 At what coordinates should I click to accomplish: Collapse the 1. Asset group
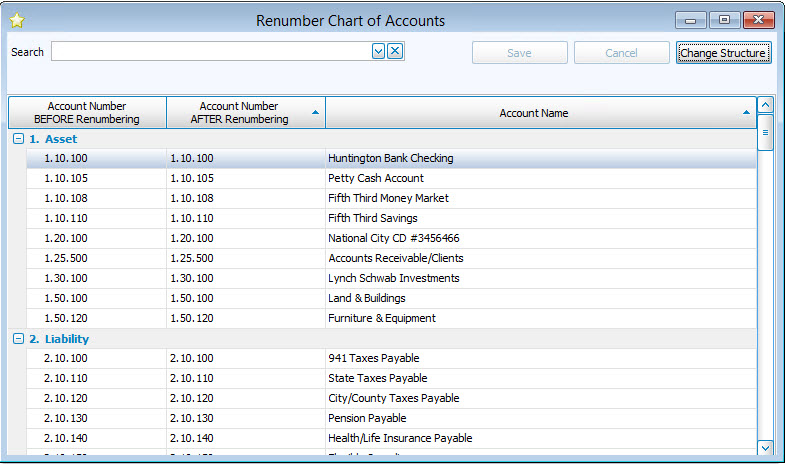click(x=18, y=139)
